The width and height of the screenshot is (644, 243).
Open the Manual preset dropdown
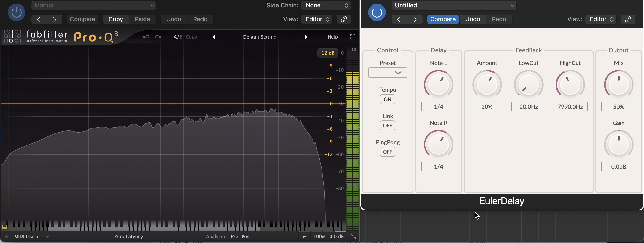pyautogui.click(x=94, y=6)
